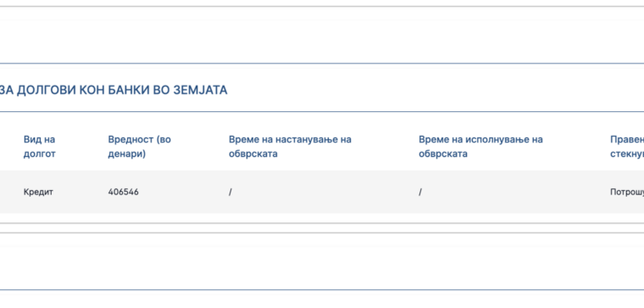
Task: Click the truncated 'Правен' column header
Action: [627, 147]
